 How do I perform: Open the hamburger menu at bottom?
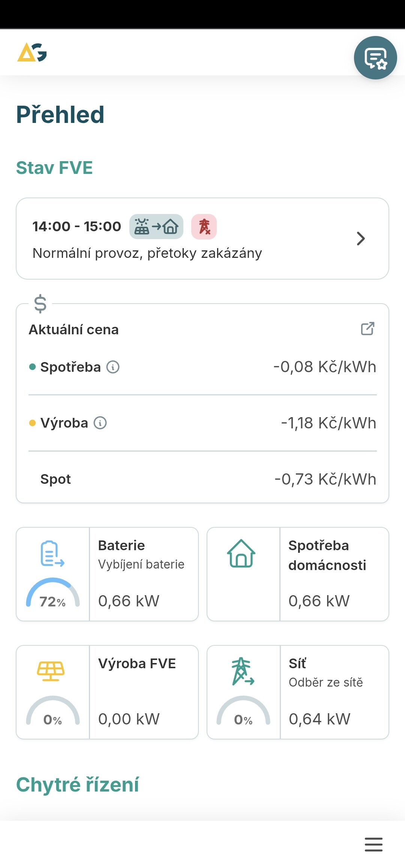click(x=373, y=844)
